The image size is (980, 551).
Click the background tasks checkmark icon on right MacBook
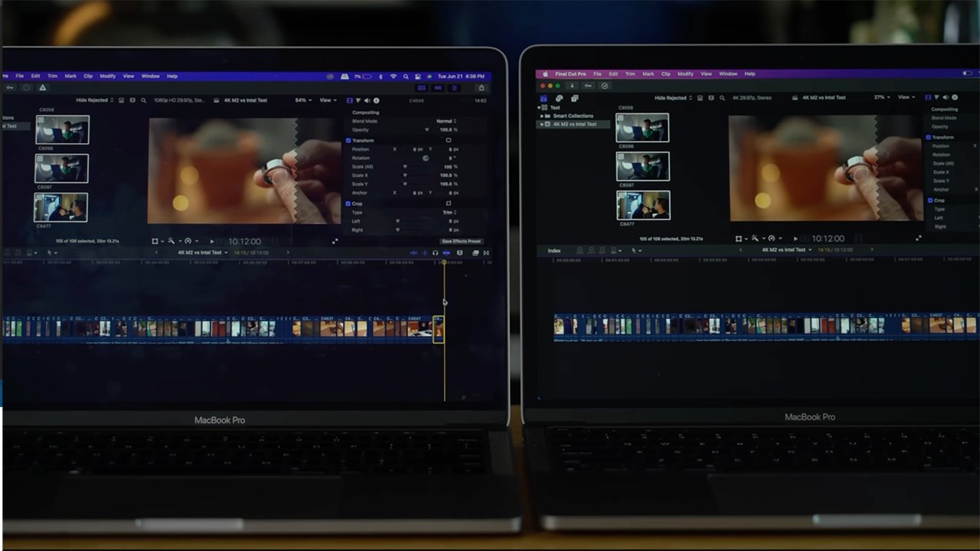click(x=604, y=86)
